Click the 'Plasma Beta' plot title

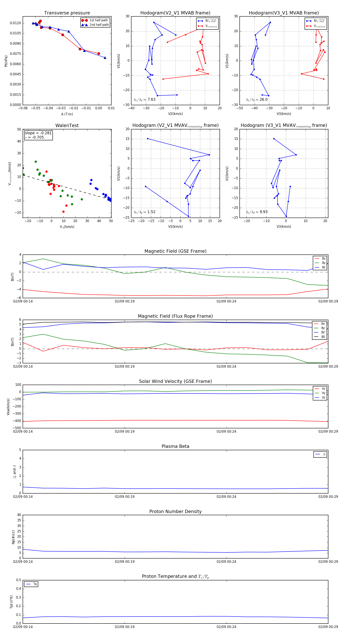coord(175,446)
